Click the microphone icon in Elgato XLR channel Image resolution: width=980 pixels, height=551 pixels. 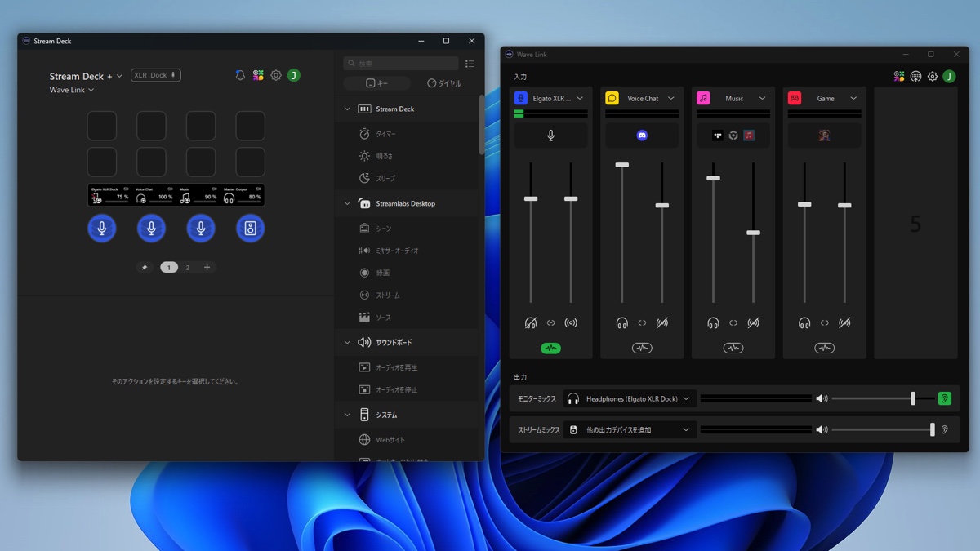550,136
